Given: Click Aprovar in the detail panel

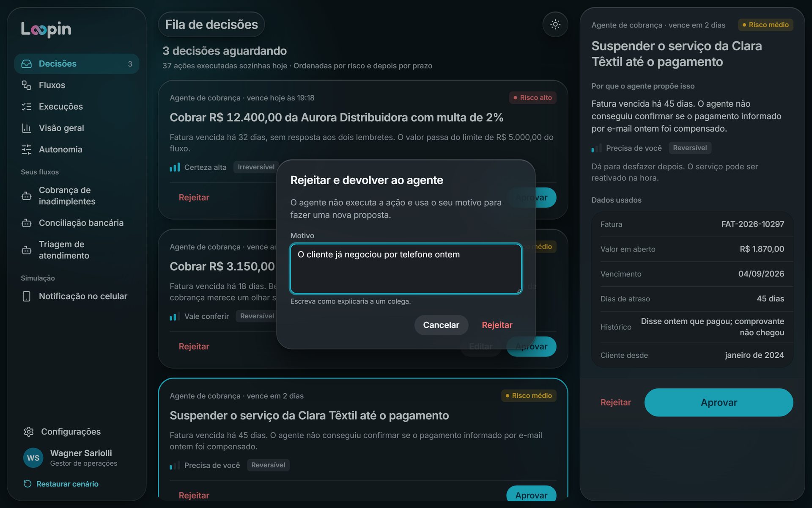Looking at the screenshot, I should [719, 403].
